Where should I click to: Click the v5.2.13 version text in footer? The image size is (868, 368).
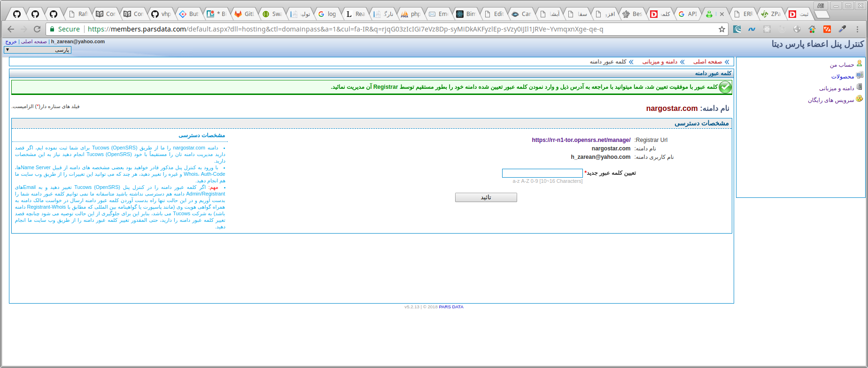click(412, 307)
